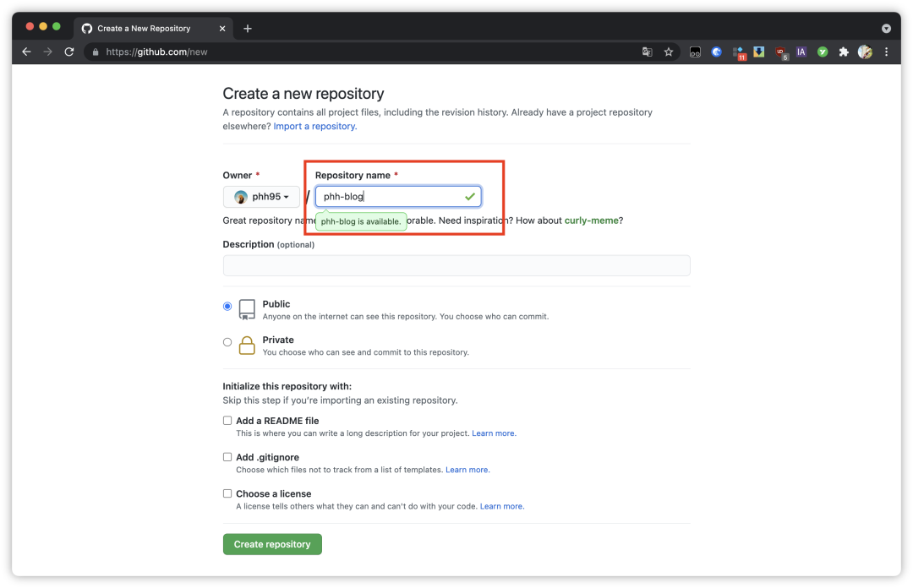913x588 pixels.
Task: Follow the Import a repository link
Action: [x=314, y=126]
